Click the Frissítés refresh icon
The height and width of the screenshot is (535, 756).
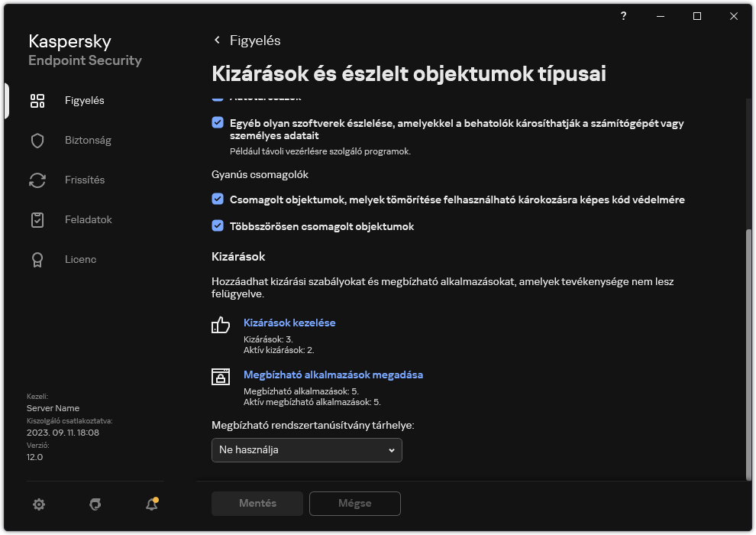[x=37, y=180]
